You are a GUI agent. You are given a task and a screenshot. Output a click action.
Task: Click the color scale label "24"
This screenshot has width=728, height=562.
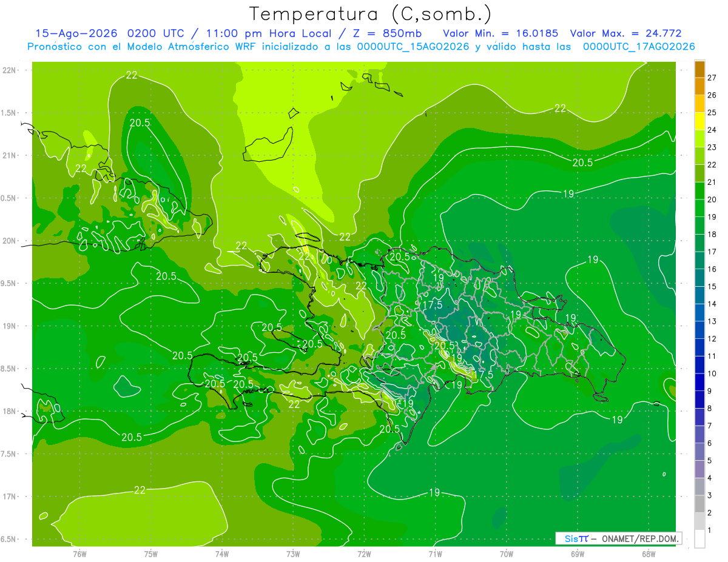[712, 130]
